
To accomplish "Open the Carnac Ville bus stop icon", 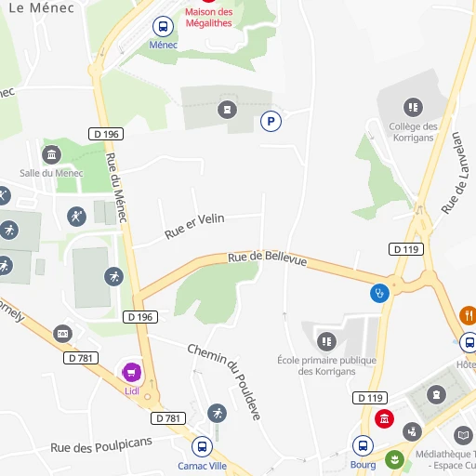I will tap(202, 446).
